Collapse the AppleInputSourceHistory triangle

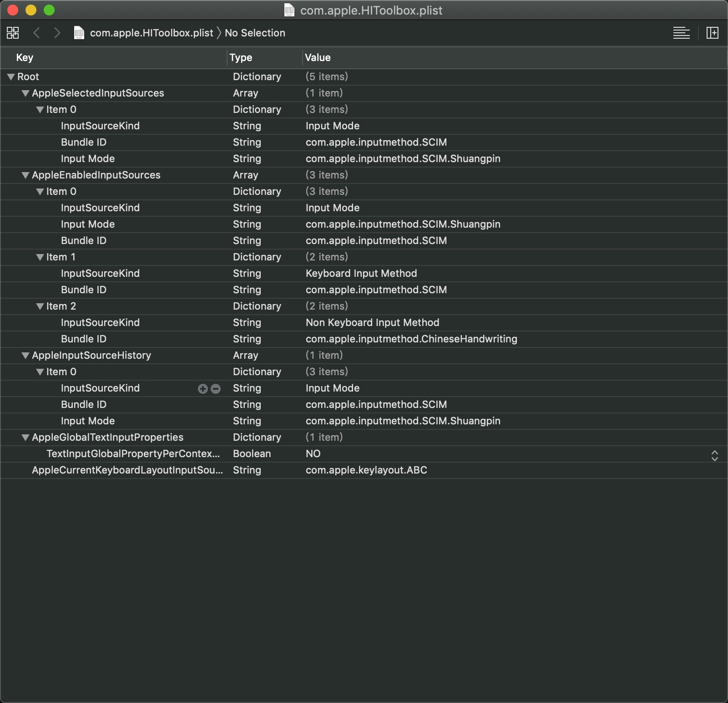[x=25, y=356]
